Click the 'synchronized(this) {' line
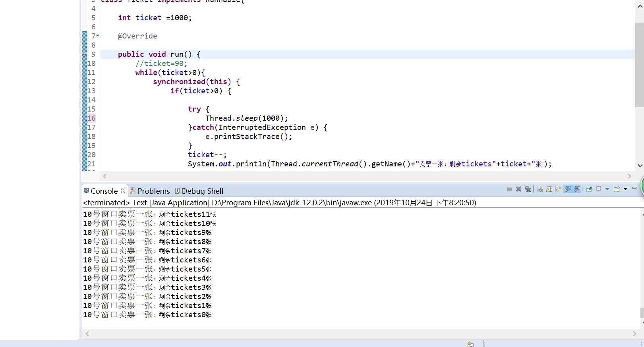The width and height of the screenshot is (644, 347). 196,82
